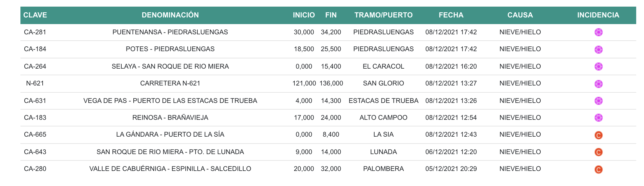The height and width of the screenshot is (186, 644).
Task: Click the date 05/12/2021 20:29
Action: (x=451, y=169)
